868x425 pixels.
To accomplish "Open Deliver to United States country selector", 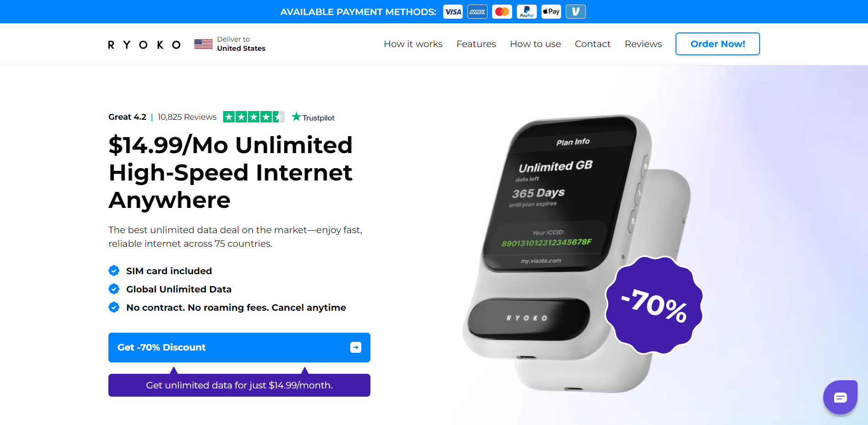I will point(230,44).
